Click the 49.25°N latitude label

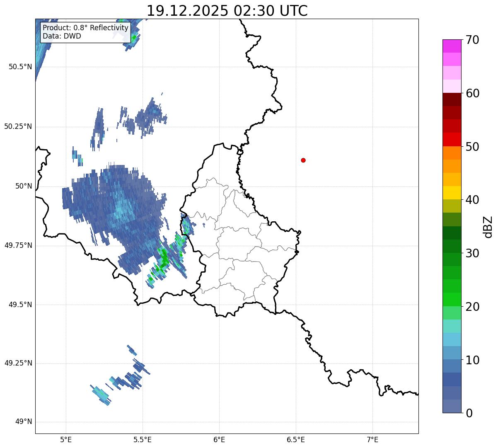(x=18, y=363)
